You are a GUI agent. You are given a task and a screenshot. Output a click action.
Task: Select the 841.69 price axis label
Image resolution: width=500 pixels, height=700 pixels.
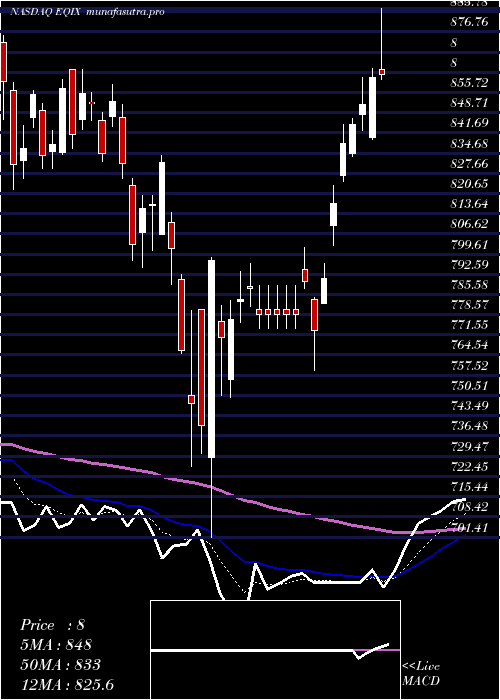tap(469, 123)
